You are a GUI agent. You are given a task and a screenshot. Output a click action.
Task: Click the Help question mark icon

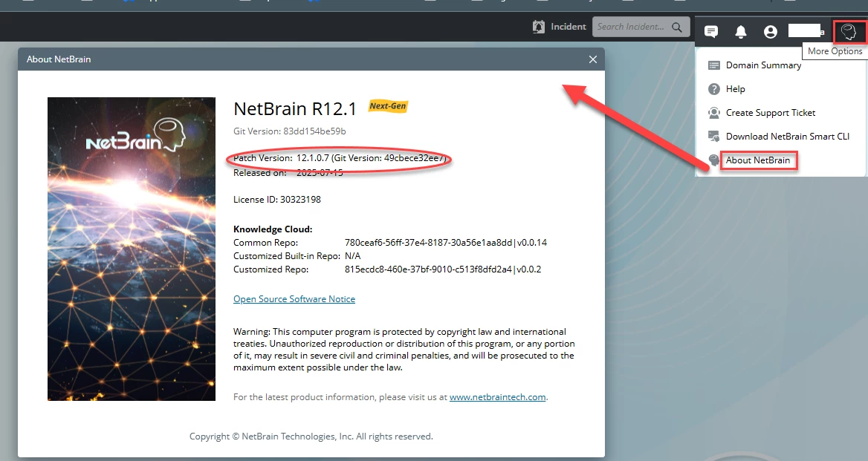(x=714, y=89)
